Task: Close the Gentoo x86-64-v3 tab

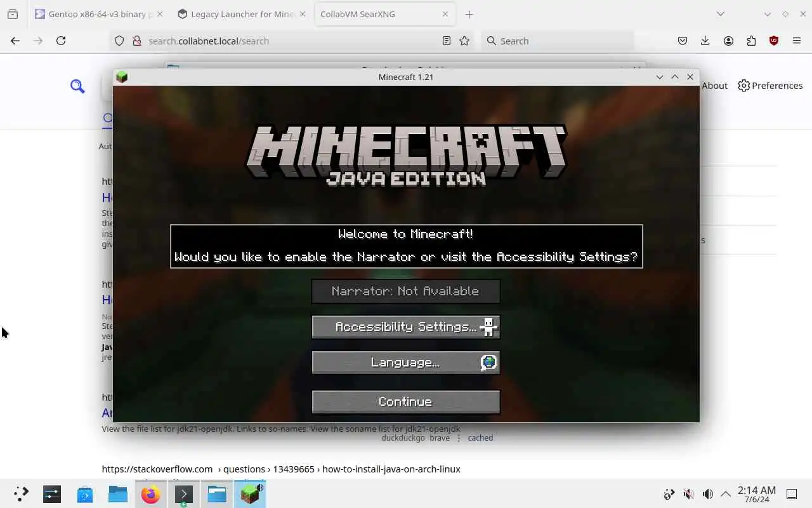Action: coord(159,14)
